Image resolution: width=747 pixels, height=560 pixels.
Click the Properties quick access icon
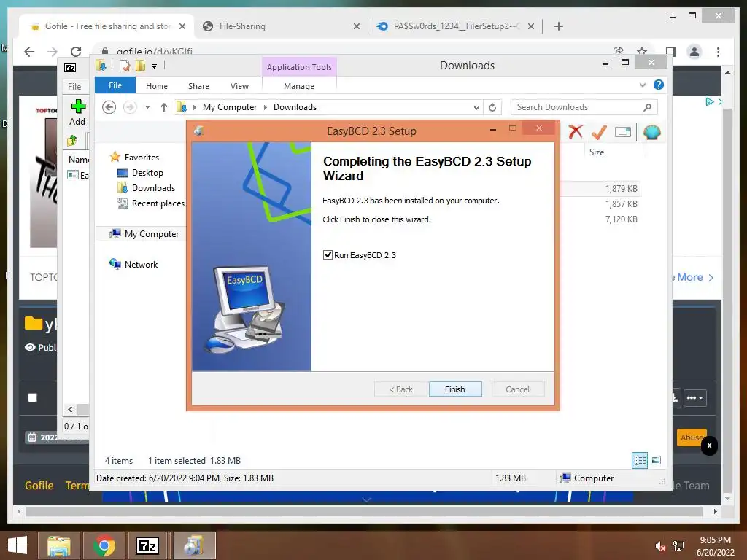125,66
